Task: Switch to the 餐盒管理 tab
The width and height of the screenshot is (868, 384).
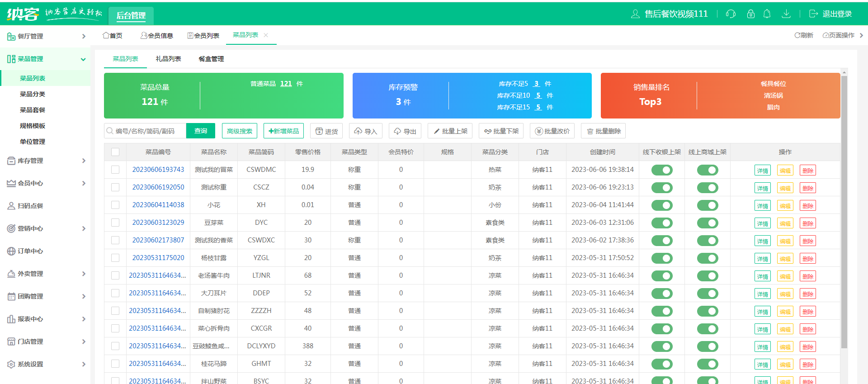Action: [211, 59]
